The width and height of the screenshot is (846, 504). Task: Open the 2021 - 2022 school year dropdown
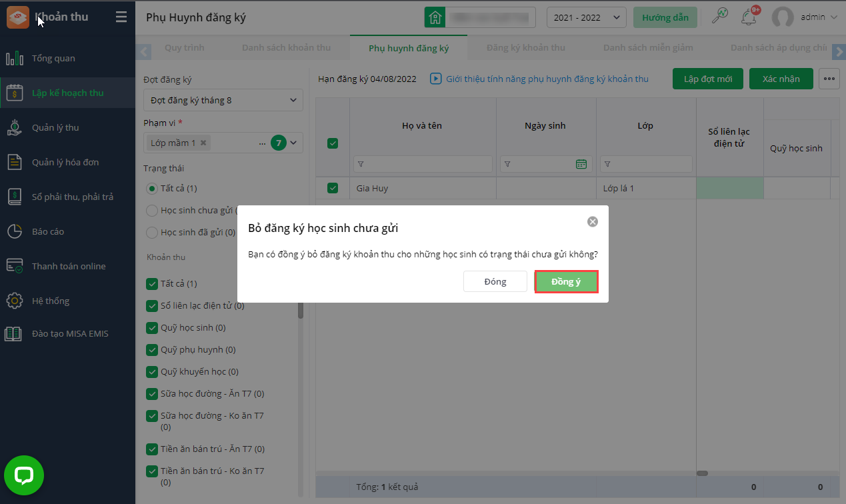[x=587, y=18]
